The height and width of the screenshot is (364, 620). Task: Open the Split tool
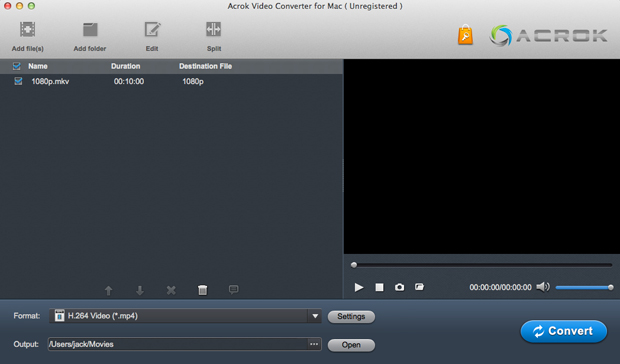click(214, 30)
